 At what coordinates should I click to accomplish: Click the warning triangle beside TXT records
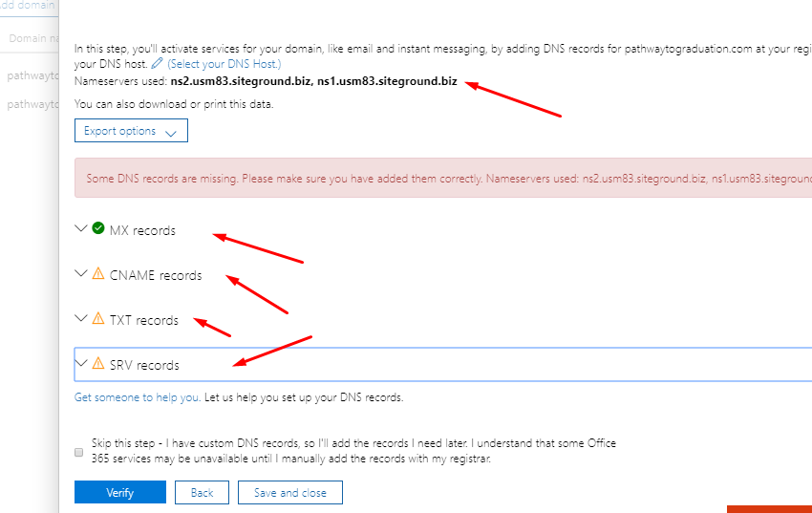coord(98,318)
